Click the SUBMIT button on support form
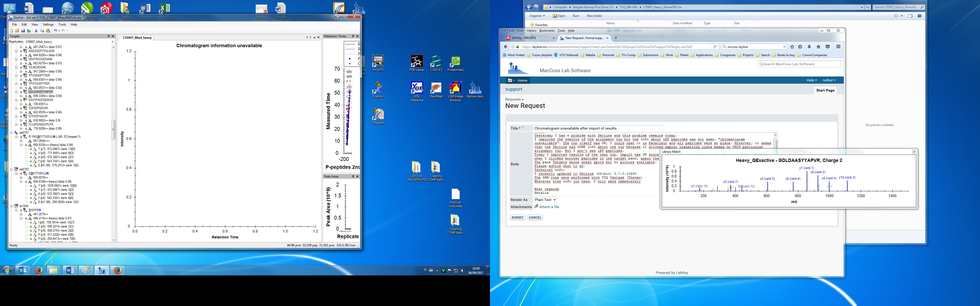 [x=517, y=218]
